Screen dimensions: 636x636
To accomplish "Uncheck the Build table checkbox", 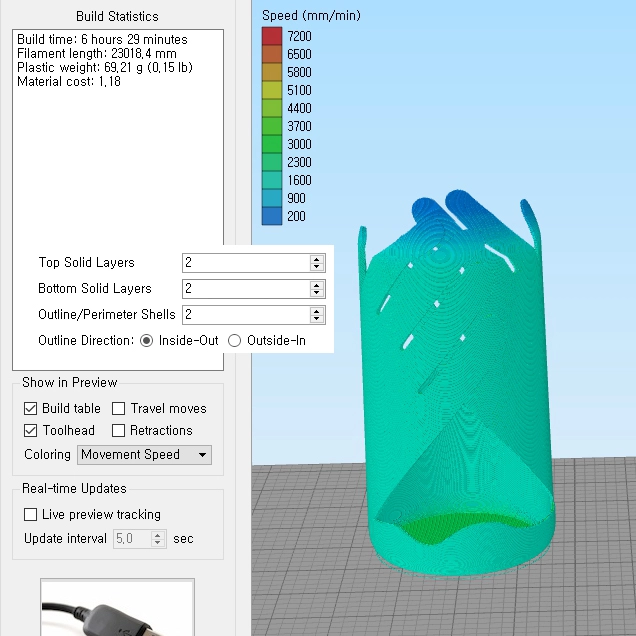I will click(30, 408).
